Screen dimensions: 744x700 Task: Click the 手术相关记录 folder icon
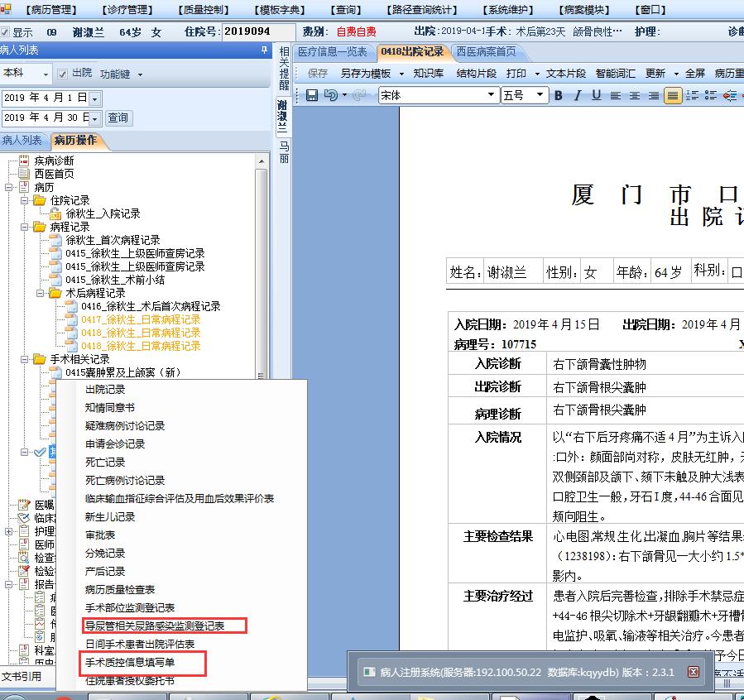[40, 359]
